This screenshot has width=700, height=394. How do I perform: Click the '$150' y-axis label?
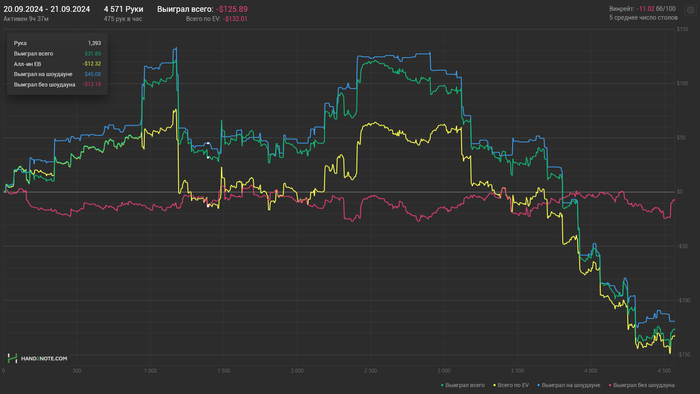(683, 29)
